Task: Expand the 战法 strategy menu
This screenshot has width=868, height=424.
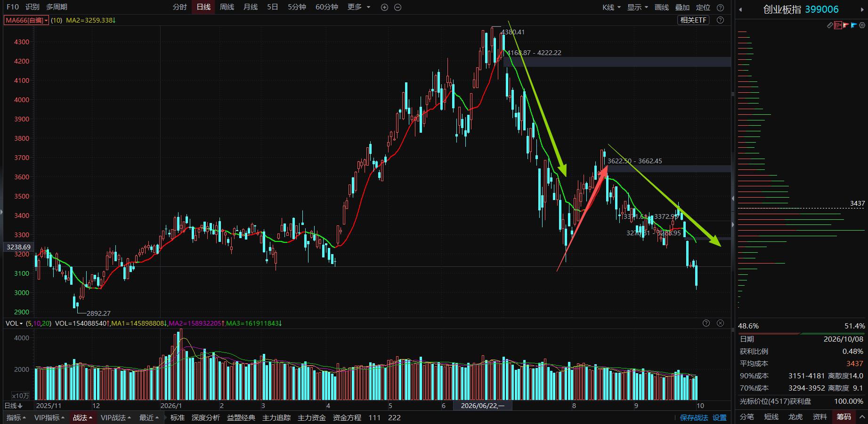Action: (x=82, y=417)
